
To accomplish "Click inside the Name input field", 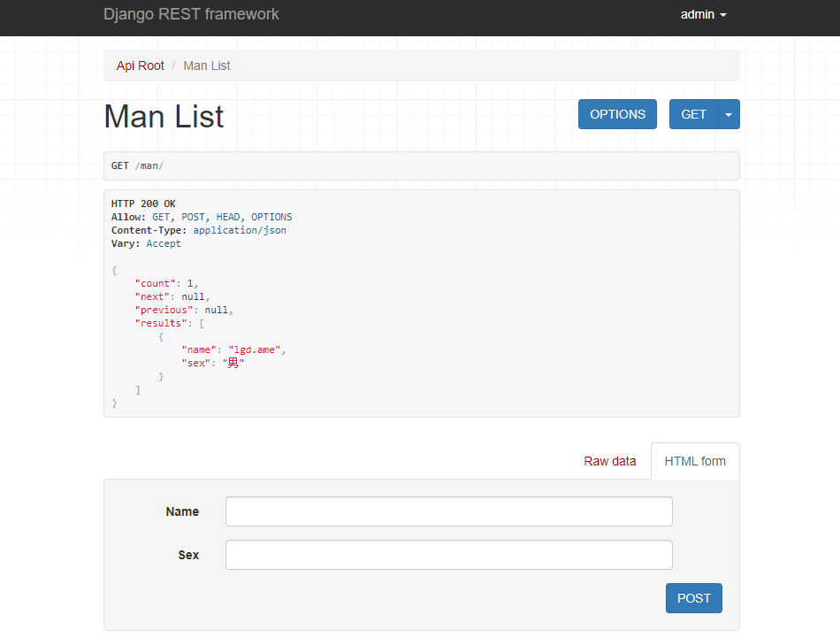I will 448,511.
